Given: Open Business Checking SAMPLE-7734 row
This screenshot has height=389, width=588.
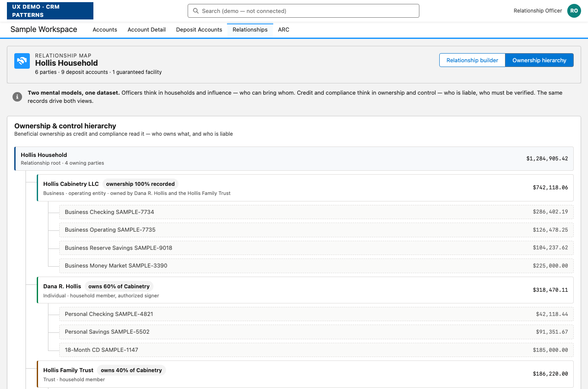Looking at the screenshot, I should point(316,212).
